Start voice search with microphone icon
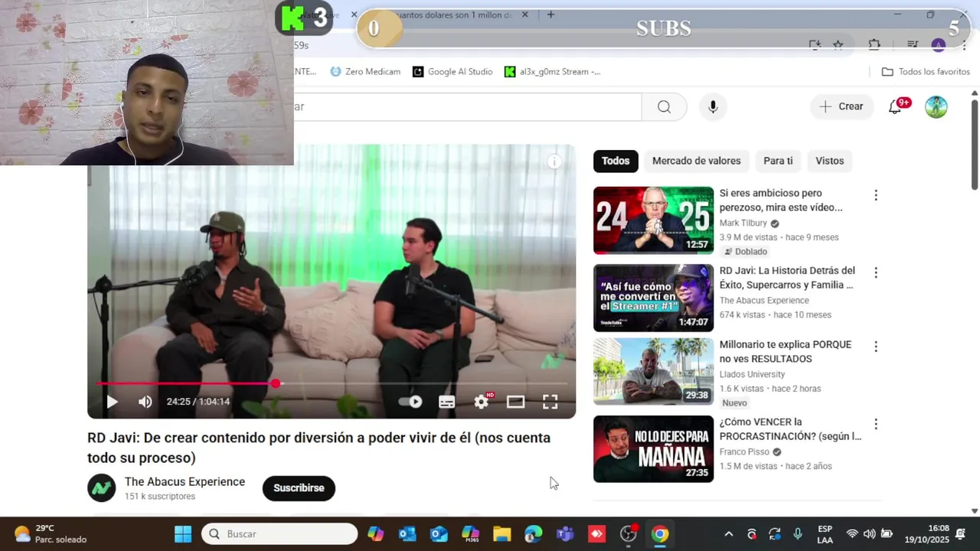980x551 pixels. pyautogui.click(x=713, y=106)
